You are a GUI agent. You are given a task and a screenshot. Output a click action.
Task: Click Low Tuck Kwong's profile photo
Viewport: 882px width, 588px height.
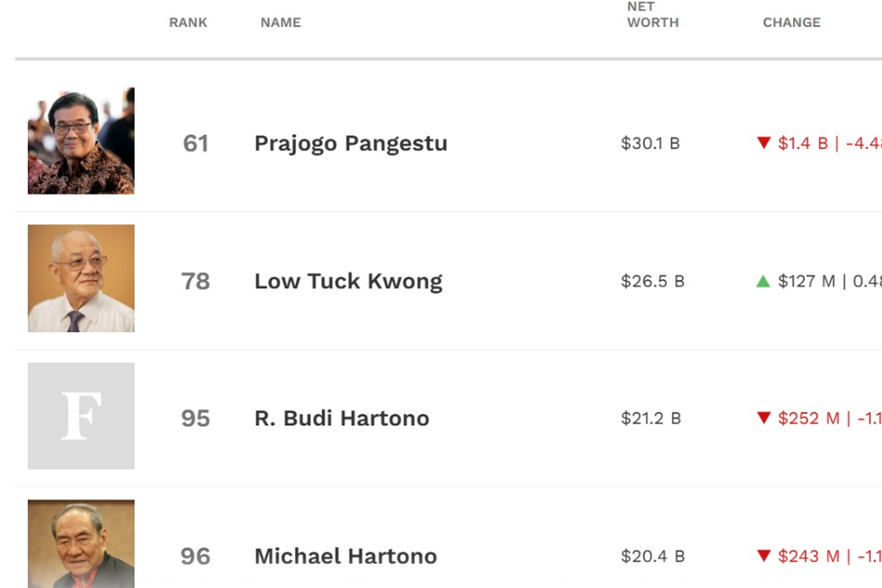click(x=81, y=279)
